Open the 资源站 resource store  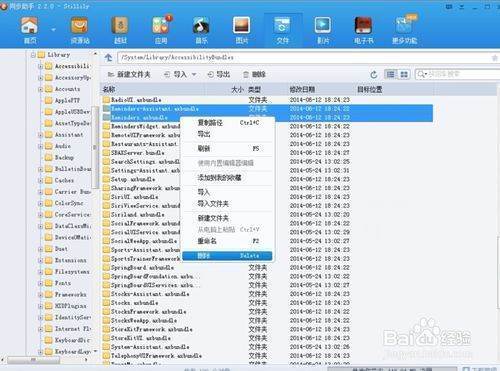pyautogui.click(x=80, y=31)
